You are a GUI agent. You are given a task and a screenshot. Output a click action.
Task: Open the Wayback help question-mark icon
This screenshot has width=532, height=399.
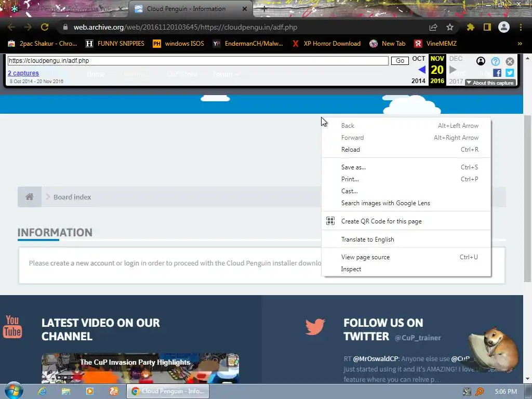[x=495, y=61]
